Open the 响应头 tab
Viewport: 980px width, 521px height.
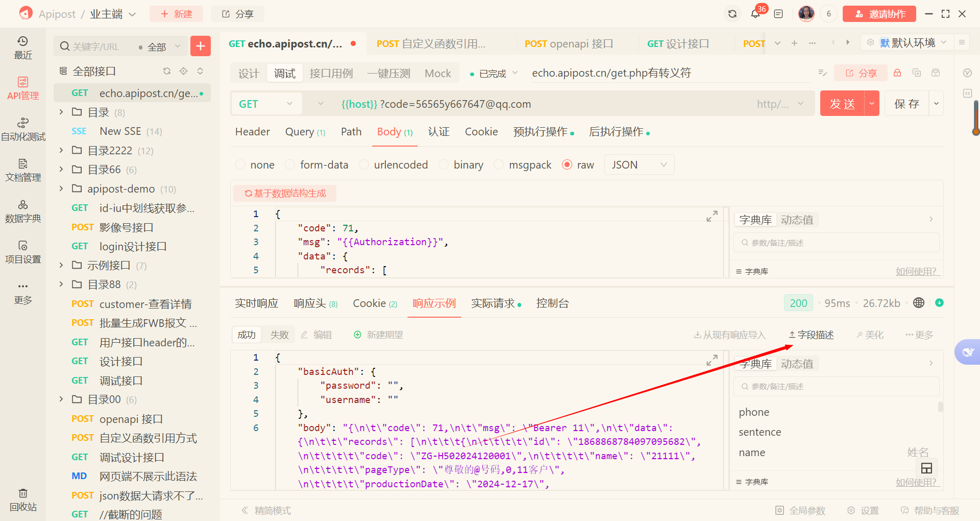click(x=315, y=303)
